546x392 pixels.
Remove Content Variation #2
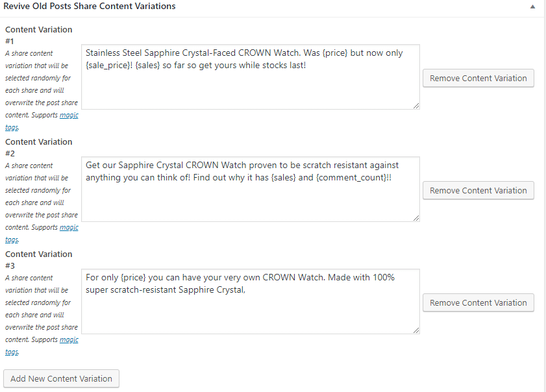478,190
